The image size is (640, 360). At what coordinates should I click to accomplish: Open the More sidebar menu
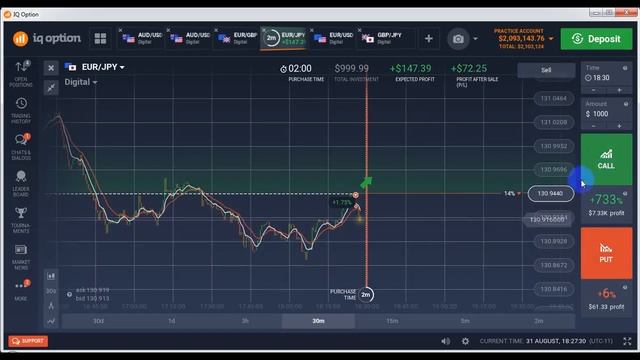(x=21, y=290)
